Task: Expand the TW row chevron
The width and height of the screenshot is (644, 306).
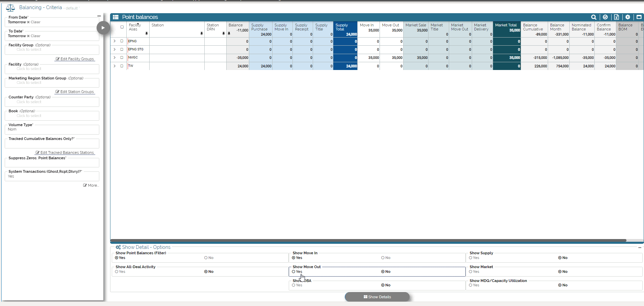Action: 115,66
